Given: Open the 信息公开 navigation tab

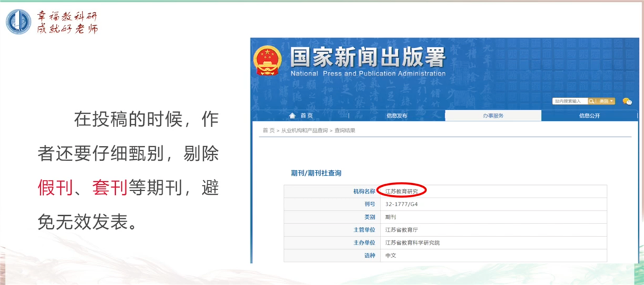Looking at the screenshot, I should click(x=589, y=116).
